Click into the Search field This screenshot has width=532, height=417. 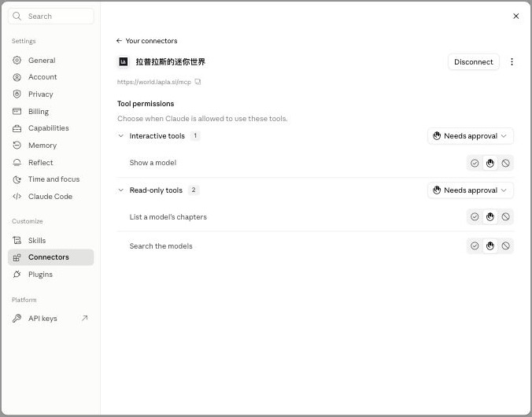click(x=51, y=16)
